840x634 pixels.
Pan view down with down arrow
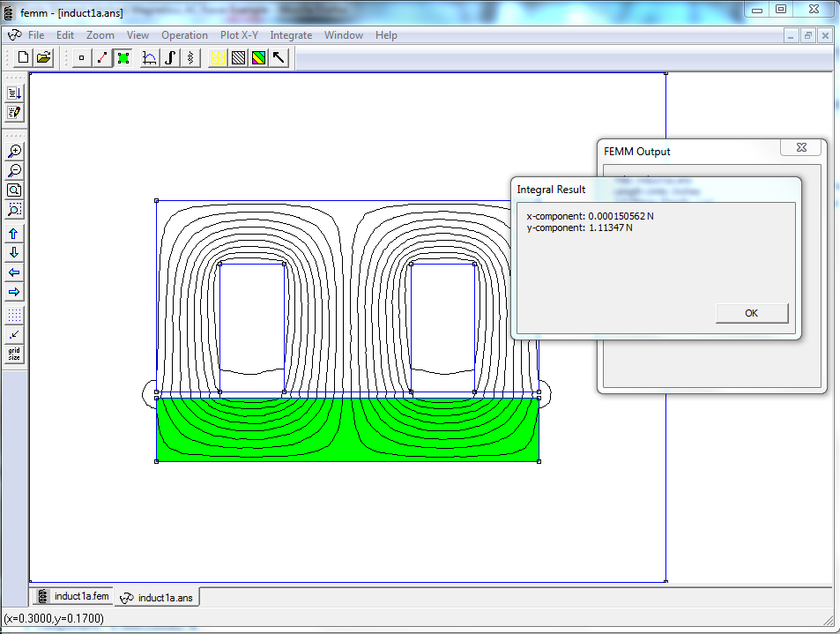pyautogui.click(x=14, y=253)
